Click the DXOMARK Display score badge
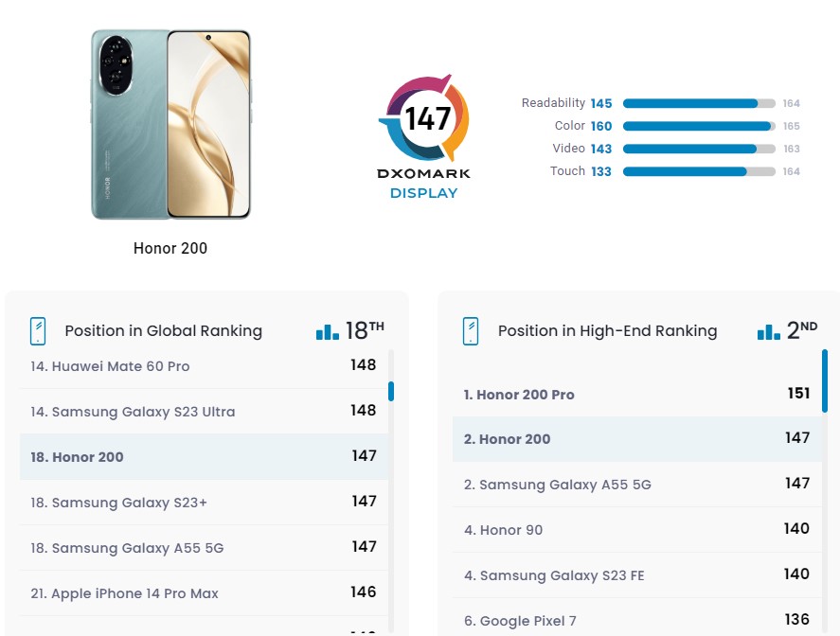Image resolution: width=840 pixels, height=636 pixels. 423,136
